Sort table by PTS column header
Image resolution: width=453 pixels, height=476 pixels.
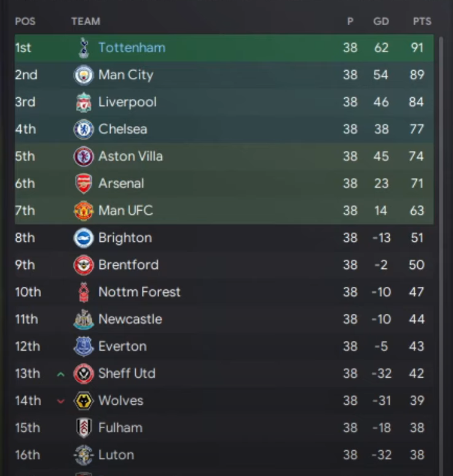coord(422,21)
